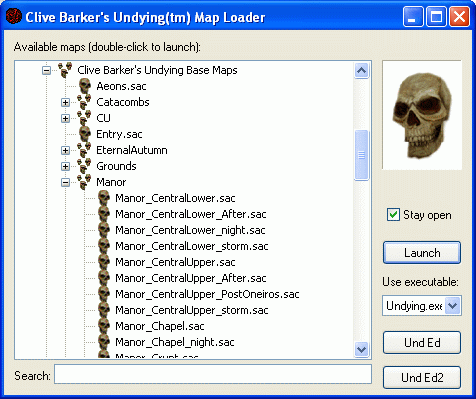This screenshot has width=476, height=399.
Task: Collapse the Clive Barker's Undying Base Maps node
Action: (46, 70)
